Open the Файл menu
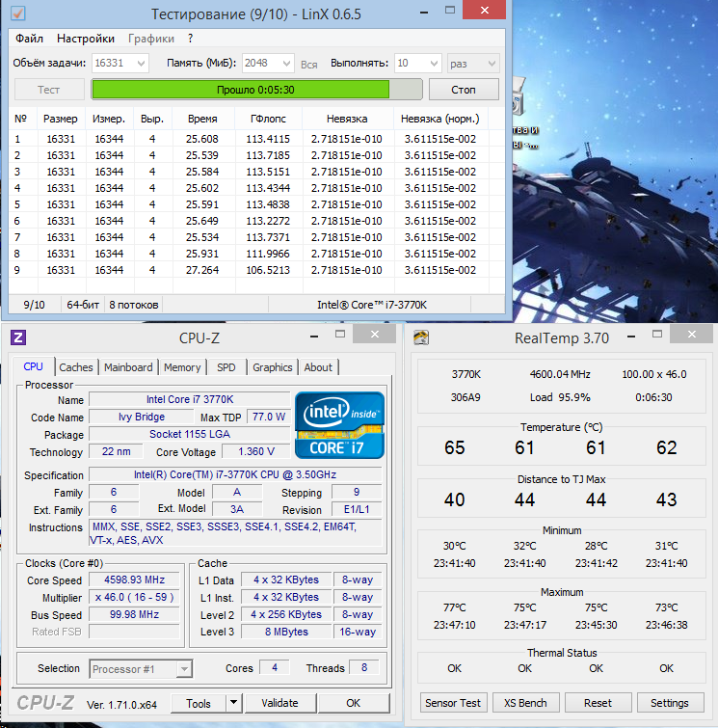The height and width of the screenshot is (728, 718). 29,39
